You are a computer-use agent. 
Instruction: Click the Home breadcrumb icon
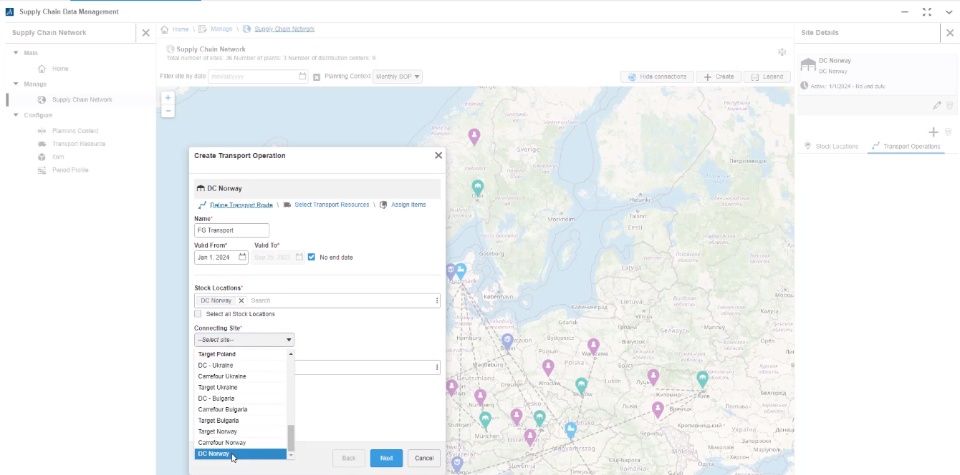164,29
